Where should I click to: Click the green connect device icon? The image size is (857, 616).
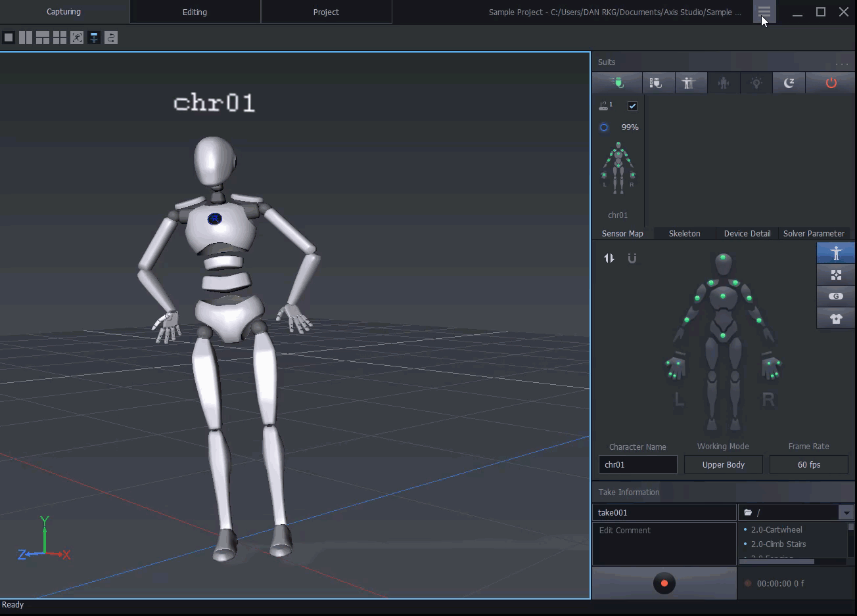(617, 83)
